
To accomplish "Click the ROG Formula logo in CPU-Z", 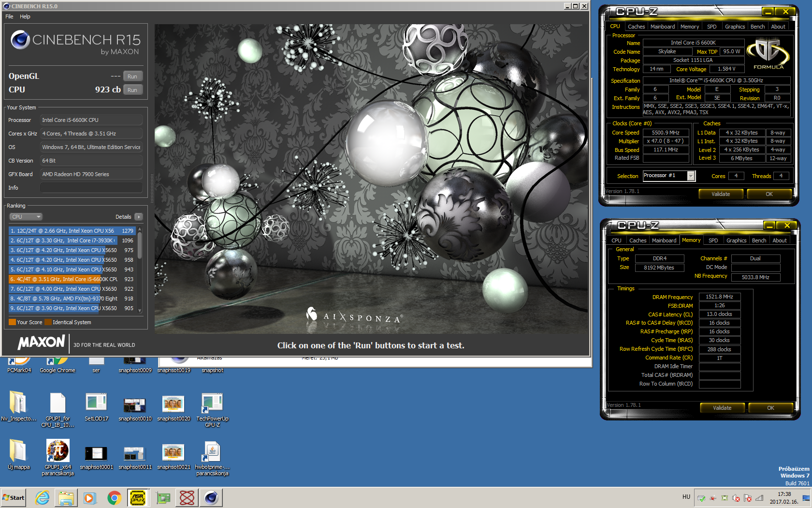I will tap(768, 53).
